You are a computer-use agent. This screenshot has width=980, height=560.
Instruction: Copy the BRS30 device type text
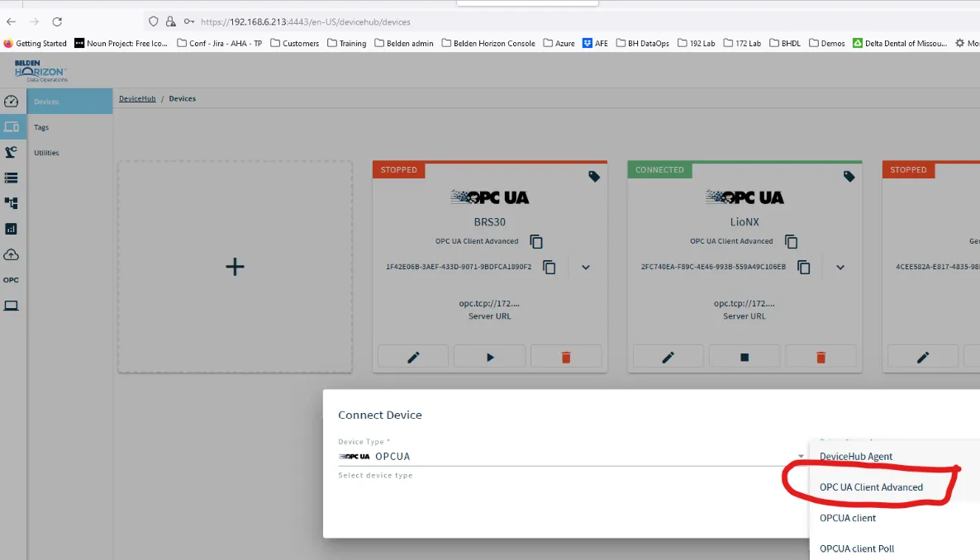pos(536,241)
